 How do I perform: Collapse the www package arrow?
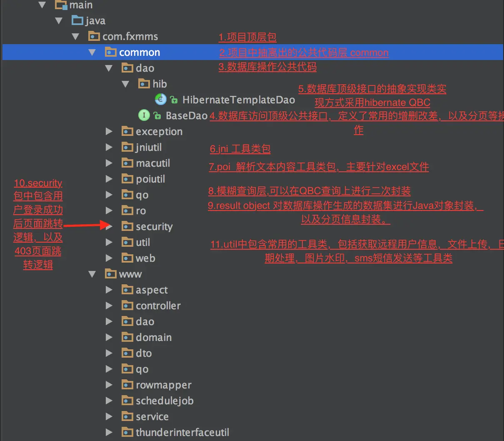tap(92, 274)
